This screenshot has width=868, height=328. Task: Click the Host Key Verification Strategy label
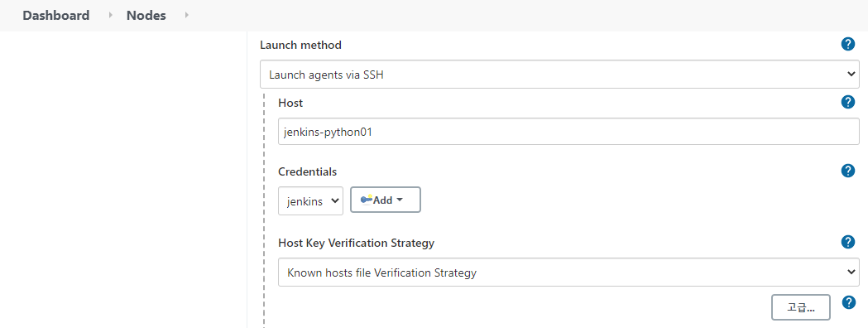[356, 243]
